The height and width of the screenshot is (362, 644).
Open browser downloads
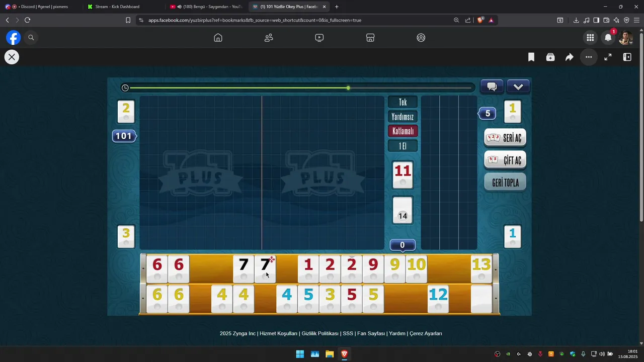tap(576, 20)
